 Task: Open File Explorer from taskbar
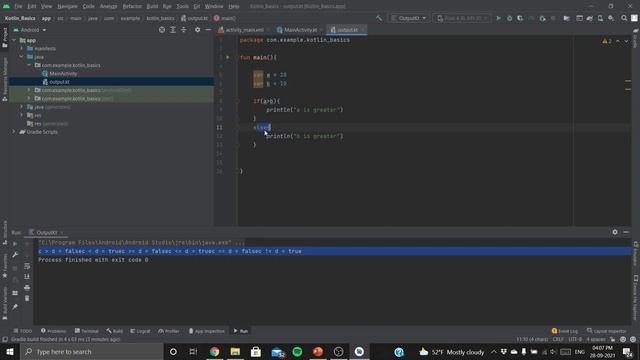pyautogui.click(x=235, y=352)
